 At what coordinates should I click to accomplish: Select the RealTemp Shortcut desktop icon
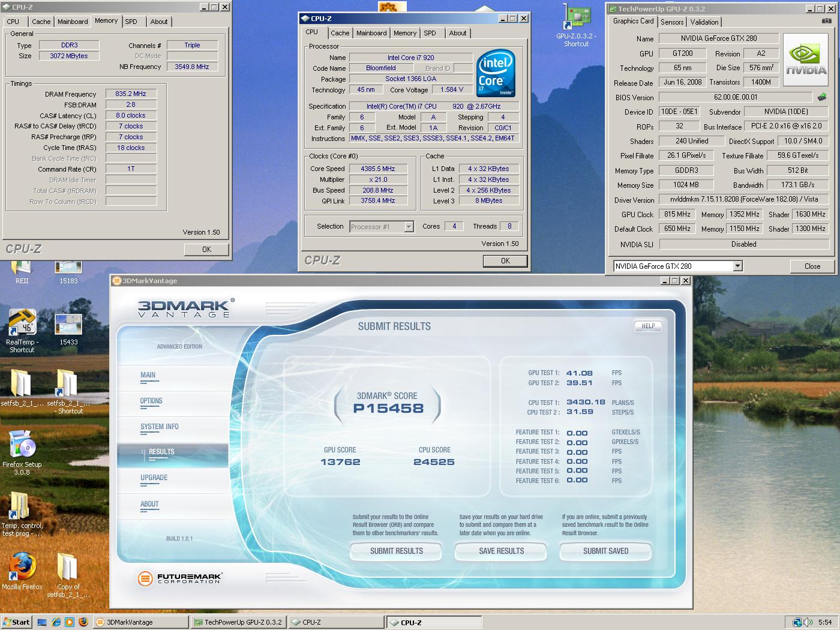coord(22,331)
